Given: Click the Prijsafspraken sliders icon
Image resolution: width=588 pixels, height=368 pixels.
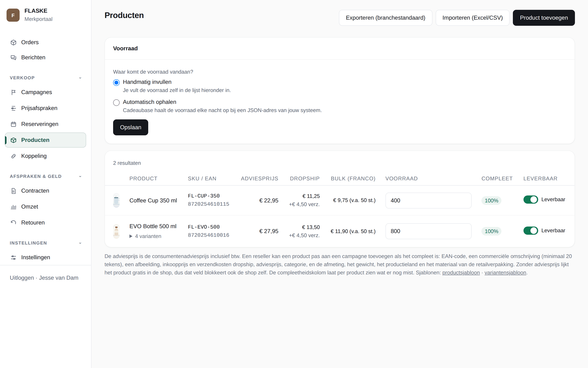Looking at the screenshot, I should [14, 108].
